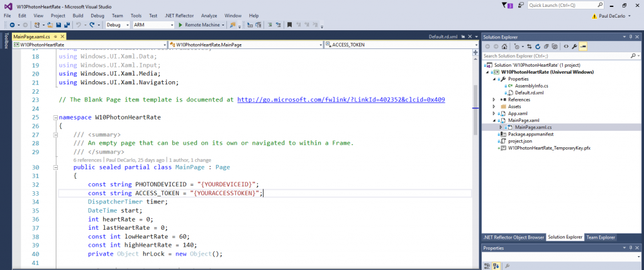Click the Show All Files icon
The height and width of the screenshot is (270, 644).
[555, 47]
